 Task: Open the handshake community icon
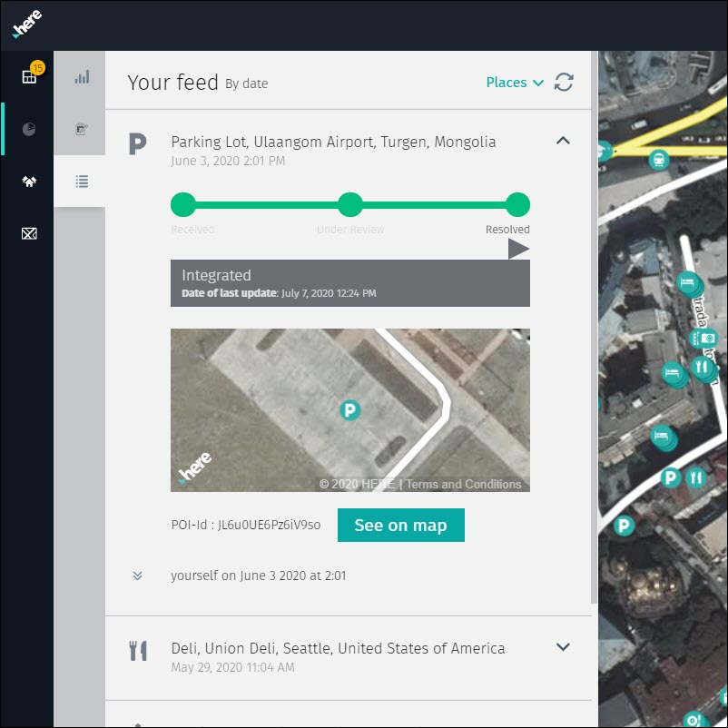coord(29,181)
